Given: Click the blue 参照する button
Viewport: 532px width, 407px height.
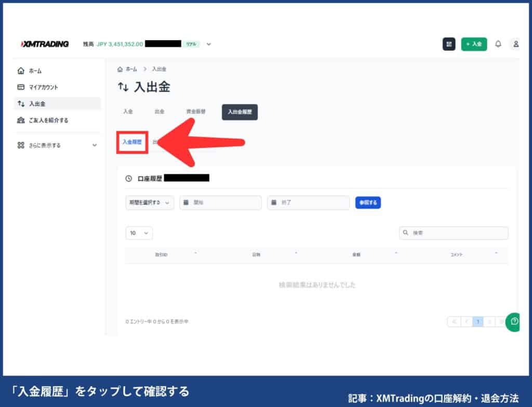Looking at the screenshot, I should (368, 202).
